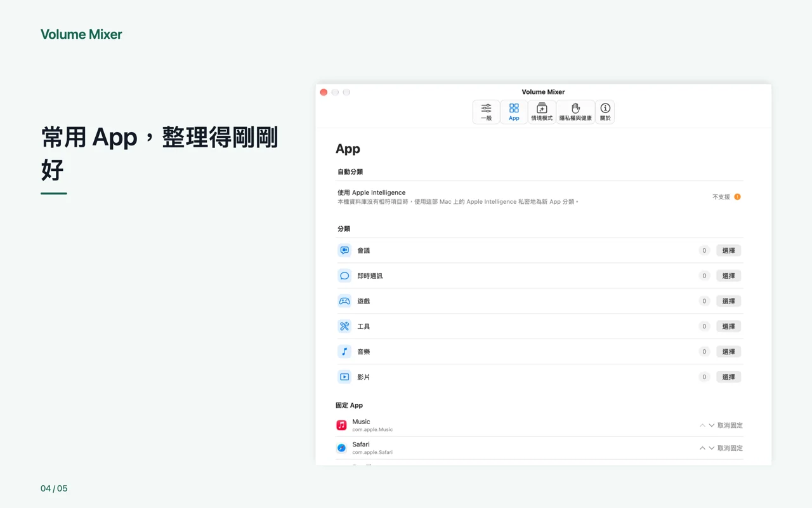Click the 影片 category play icon

pyautogui.click(x=344, y=377)
